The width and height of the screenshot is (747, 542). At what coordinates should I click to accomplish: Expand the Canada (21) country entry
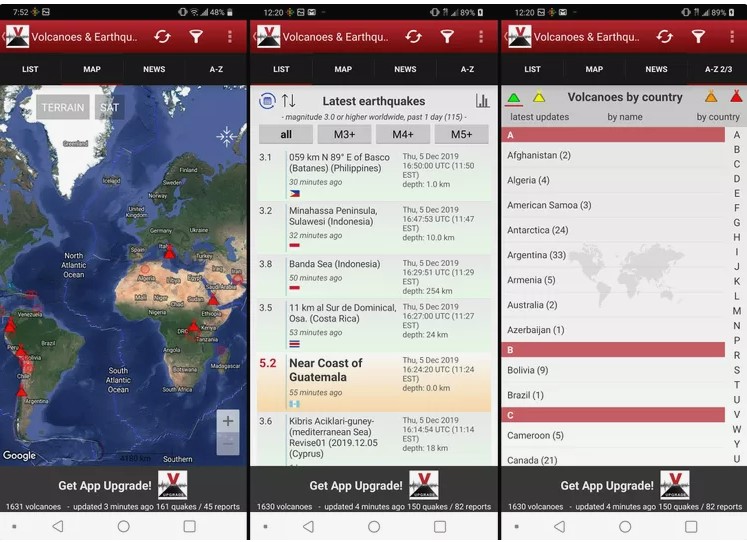pos(532,460)
